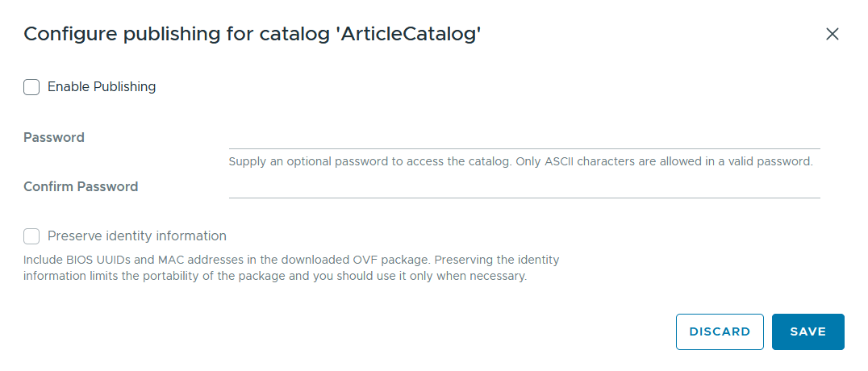
Task: Save the catalog publishing settings
Action: click(x=808, y=331)
